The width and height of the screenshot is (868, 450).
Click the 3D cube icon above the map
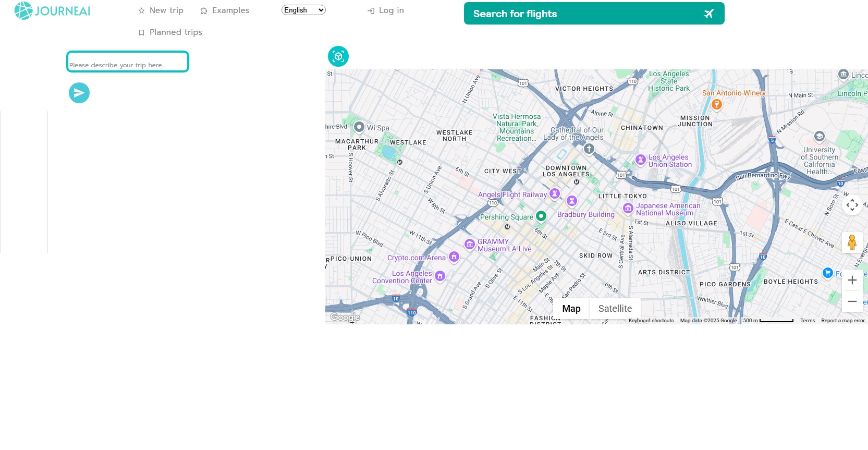tap(338, 56)
